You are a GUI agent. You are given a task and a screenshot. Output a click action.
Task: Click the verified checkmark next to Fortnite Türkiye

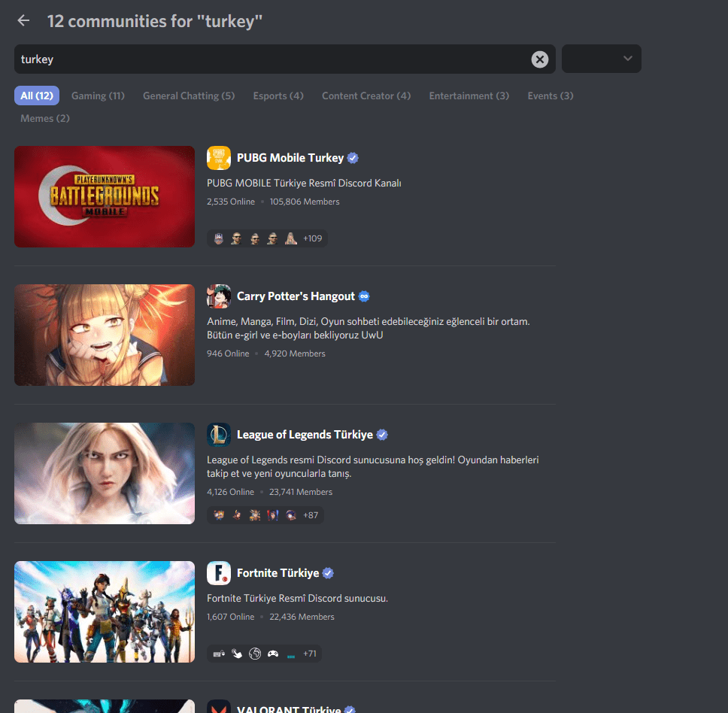(x=328, y=573)
